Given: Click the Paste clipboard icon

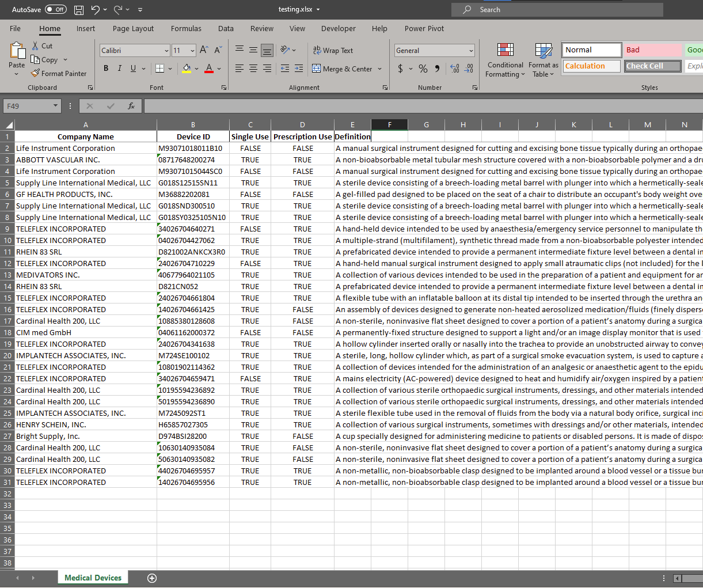Looking at the screenshot, I should [x=17, y=51].
